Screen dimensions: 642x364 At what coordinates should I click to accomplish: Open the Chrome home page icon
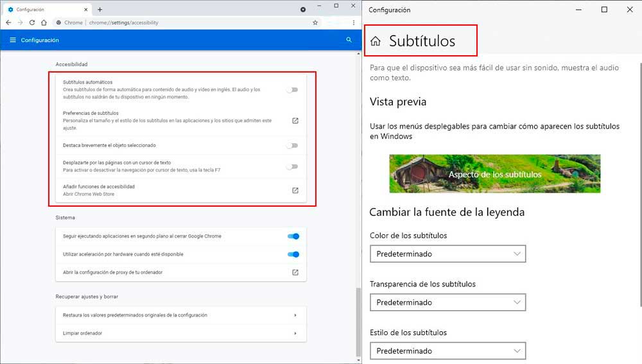[44, 22]
